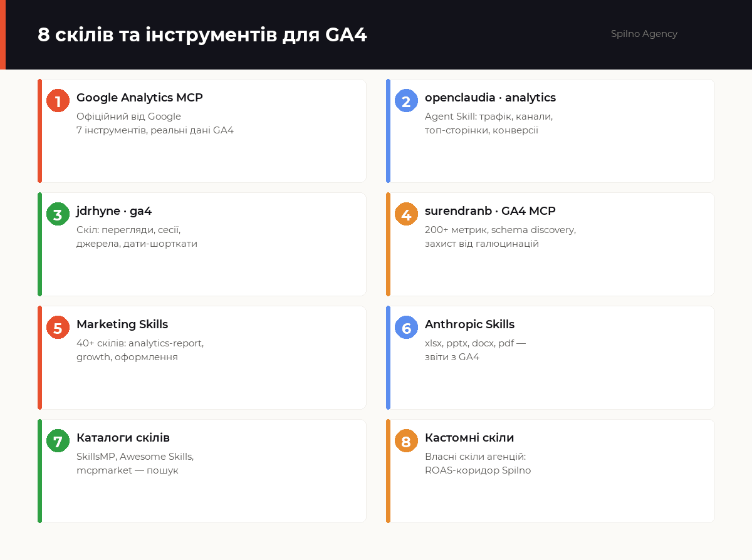
Task: Click 'SkillsMP, Awesome Skills,' line
Action: pyautogui.click(x=135, y=457)
